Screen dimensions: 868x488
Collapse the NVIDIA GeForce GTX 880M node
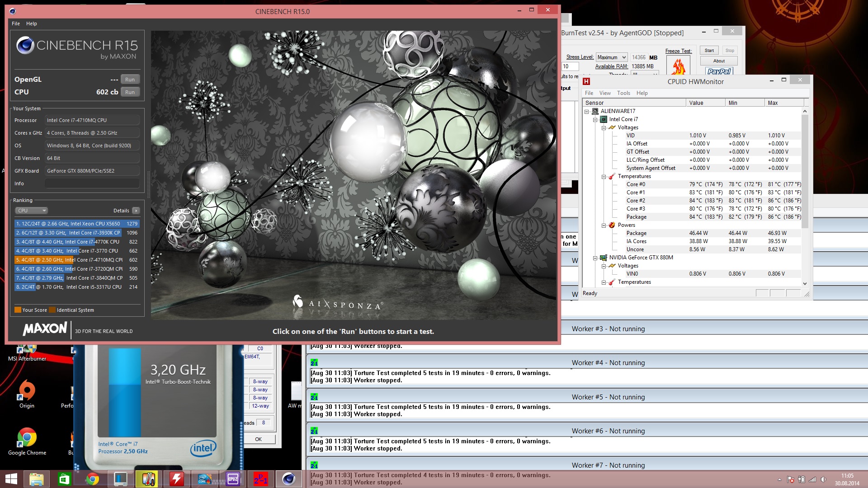click(x=595, y=258)
